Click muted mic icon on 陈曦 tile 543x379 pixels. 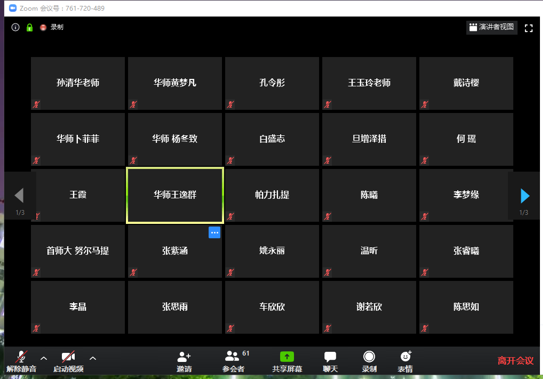point(328,217)
